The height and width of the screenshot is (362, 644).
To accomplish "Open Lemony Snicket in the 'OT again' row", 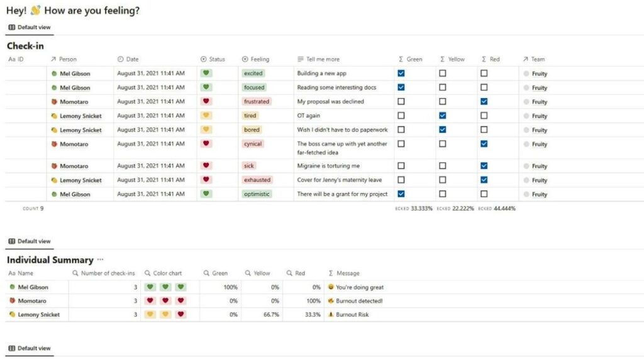I will [x=80, y=116].
